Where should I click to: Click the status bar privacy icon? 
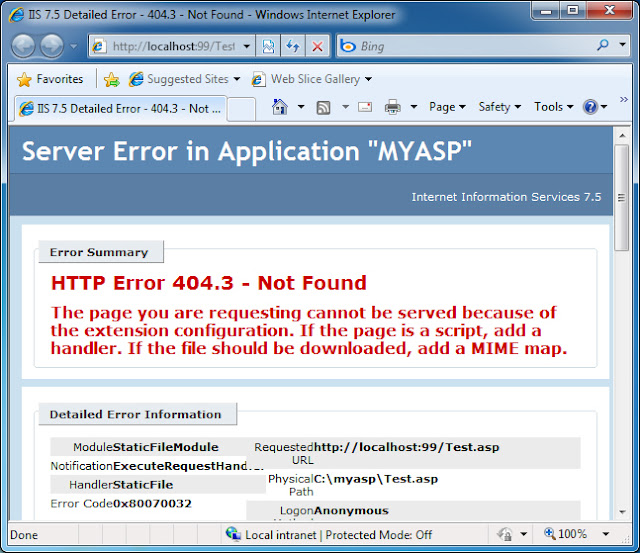[x=504, y=533]
